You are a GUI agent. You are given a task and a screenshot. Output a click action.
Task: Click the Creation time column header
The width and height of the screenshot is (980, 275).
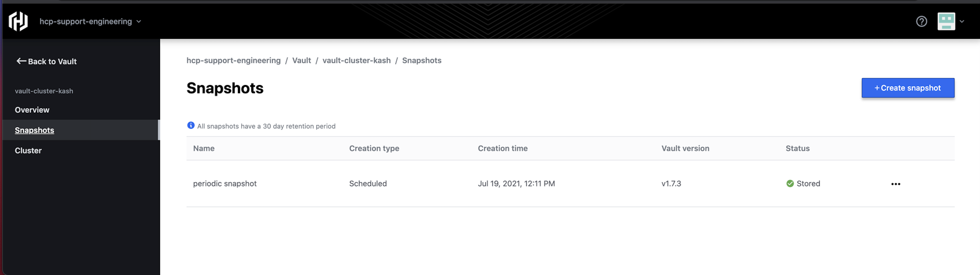[x=502, y=148]
